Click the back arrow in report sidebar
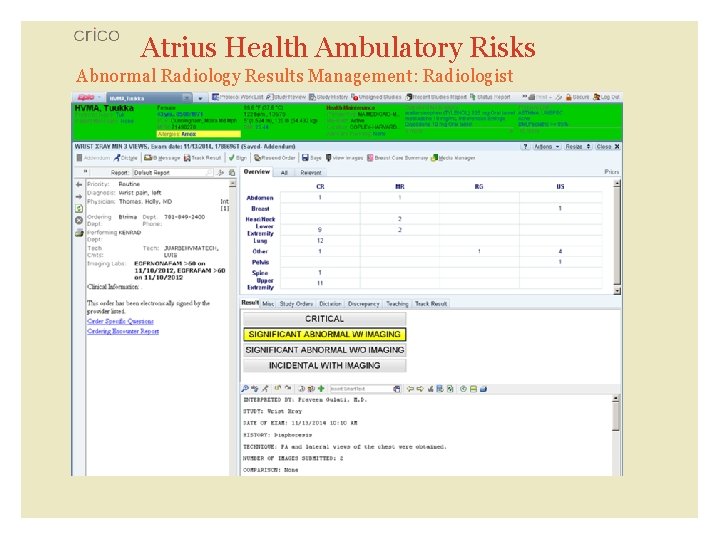 click(79, 184)
